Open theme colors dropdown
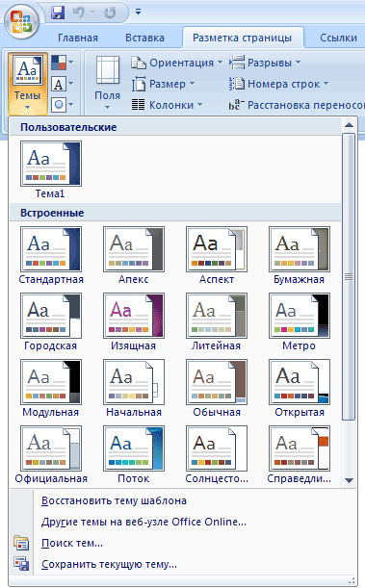The image size is (365, 588). click(x=63, y=63)
